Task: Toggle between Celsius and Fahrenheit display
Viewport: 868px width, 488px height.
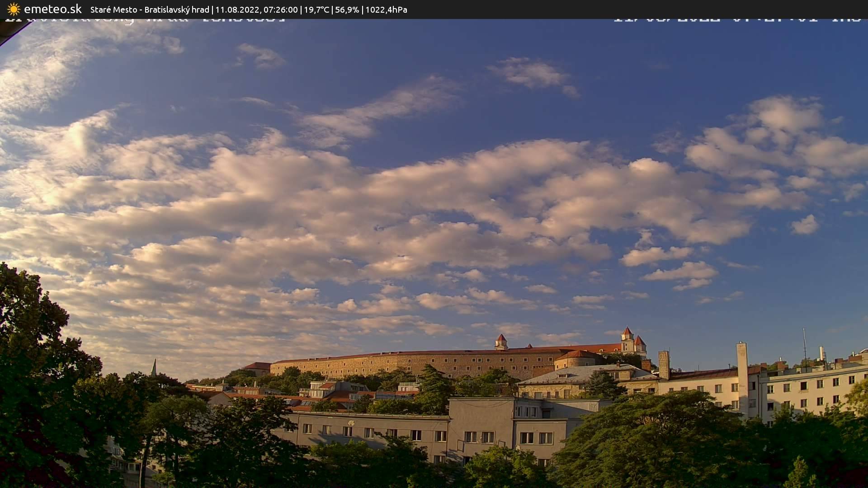Action: [316, 9]
